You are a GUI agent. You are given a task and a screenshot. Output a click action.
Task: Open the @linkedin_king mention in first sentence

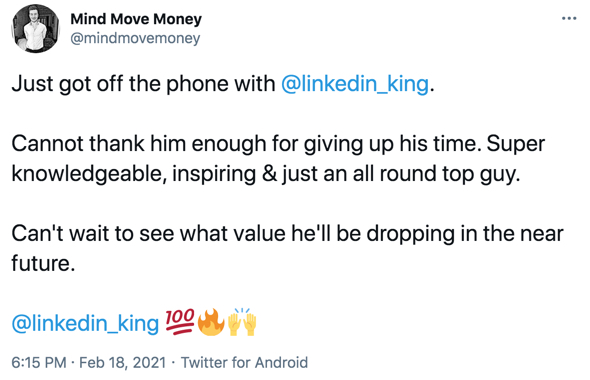tap(355, 84)
